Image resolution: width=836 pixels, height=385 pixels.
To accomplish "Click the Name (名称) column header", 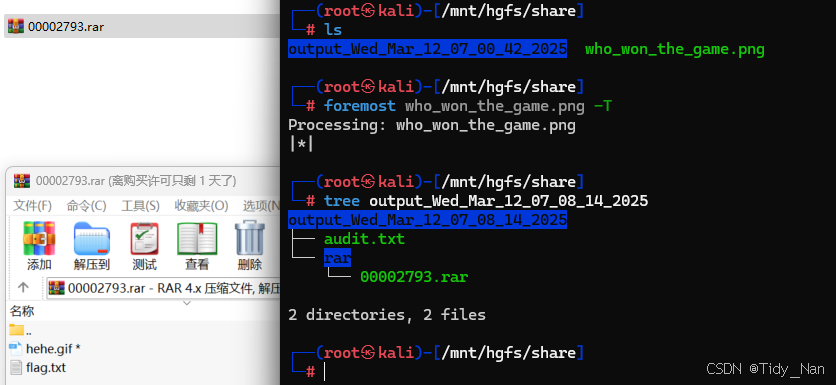I will (x=22, y=311).
